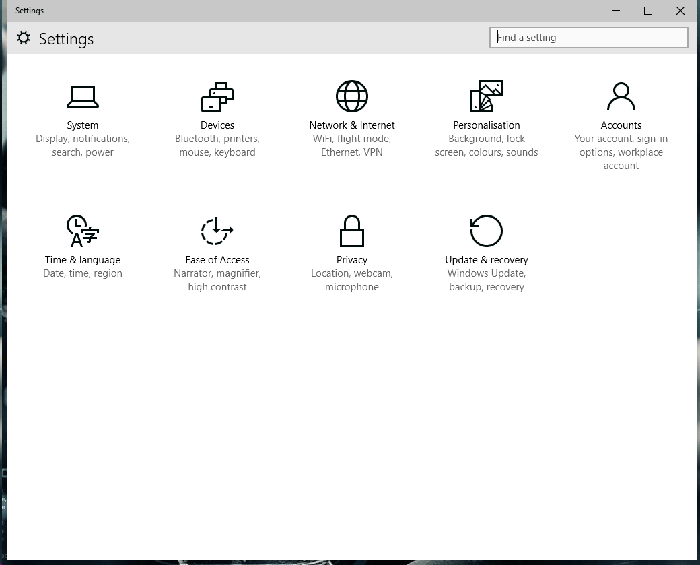Maximize the Settings window
The height and width of the screenshot is (565, 700).
coord(647,10)
